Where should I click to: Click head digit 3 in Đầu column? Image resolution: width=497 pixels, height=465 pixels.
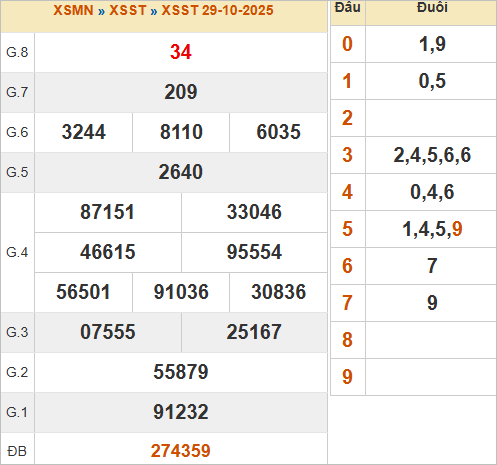point(347,155)
